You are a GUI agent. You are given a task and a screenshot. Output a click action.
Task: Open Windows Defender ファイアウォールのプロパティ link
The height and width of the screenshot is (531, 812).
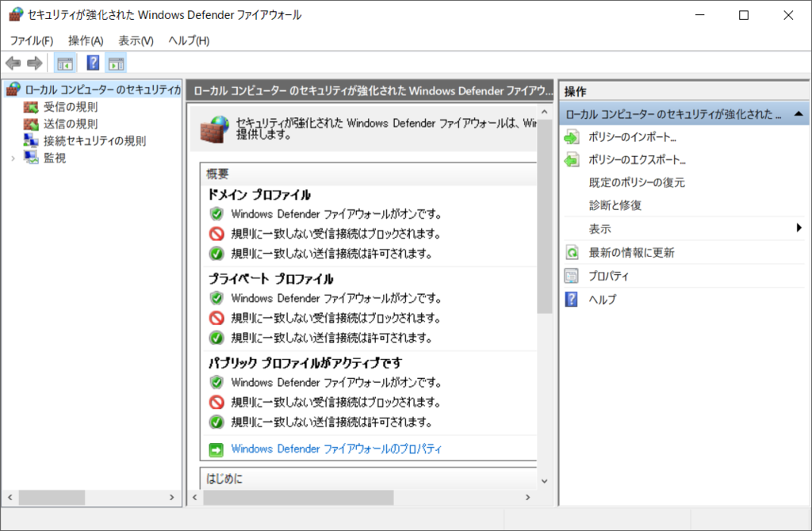(336, 449)
